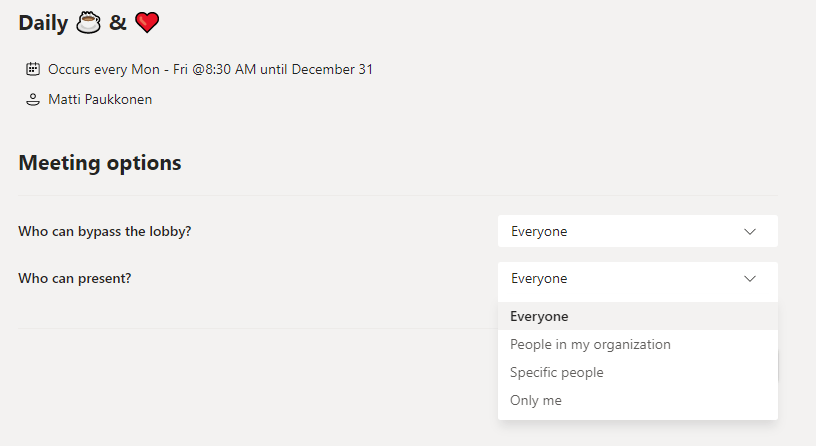Click the ampersand in the meeting title
Screen dimensions: 816x446
click(x=118, y=22)
